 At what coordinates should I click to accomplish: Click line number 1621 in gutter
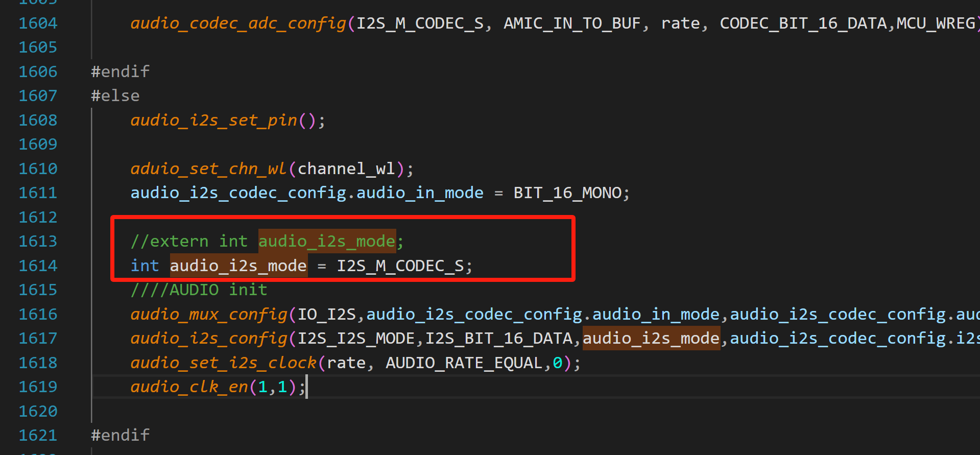pos(38,436)
